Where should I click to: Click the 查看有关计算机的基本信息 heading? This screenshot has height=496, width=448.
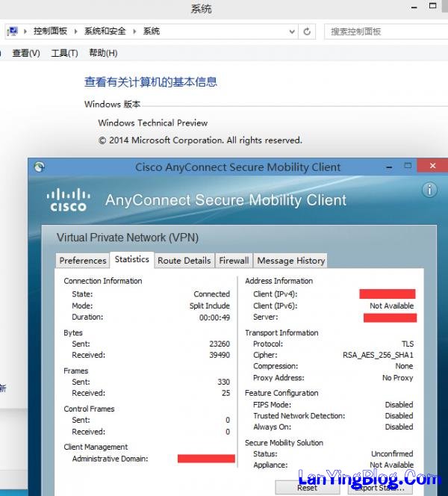(x=151, y=82)
